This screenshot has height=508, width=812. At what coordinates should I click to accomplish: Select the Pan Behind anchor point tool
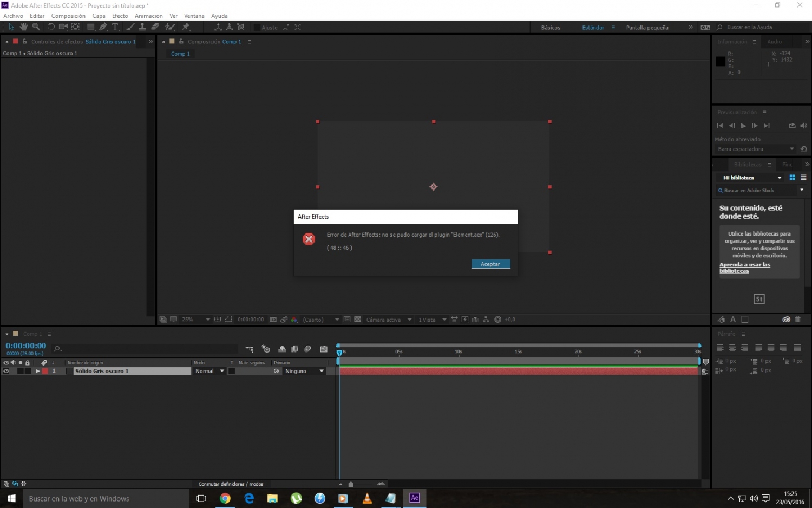(75, 27)
